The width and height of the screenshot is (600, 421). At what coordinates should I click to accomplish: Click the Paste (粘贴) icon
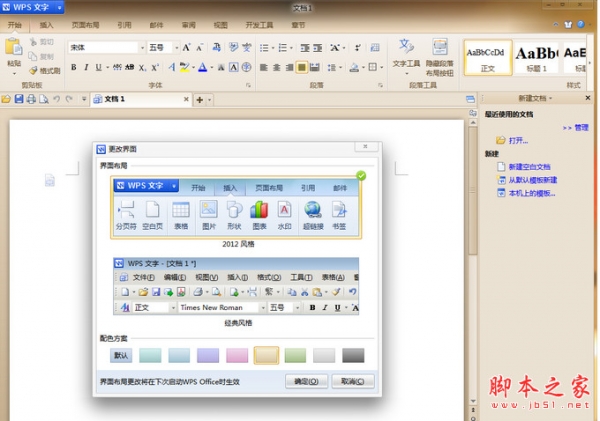click(x=13, y=50)
